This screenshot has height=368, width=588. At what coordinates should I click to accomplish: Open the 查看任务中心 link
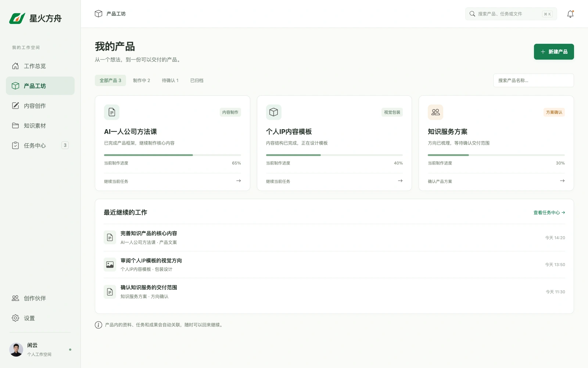549,213
